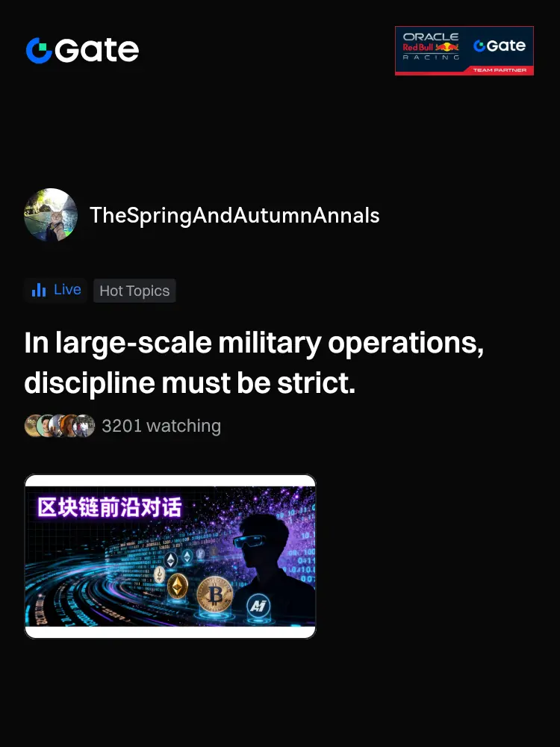Screen dimensions: 560x747
Task: Open the Oracle Red Bull Racing logo
Action: tap(431, 46)
